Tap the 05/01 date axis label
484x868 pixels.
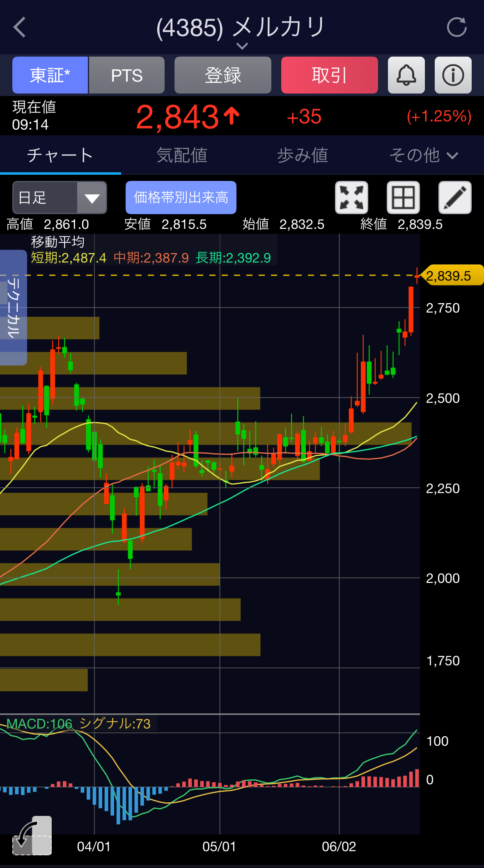219,846
